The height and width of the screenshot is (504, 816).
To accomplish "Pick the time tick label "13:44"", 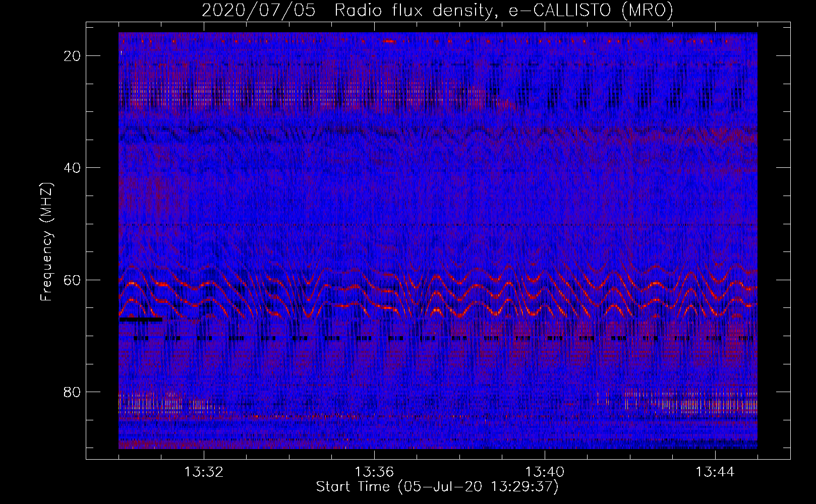I will point(715,472).
